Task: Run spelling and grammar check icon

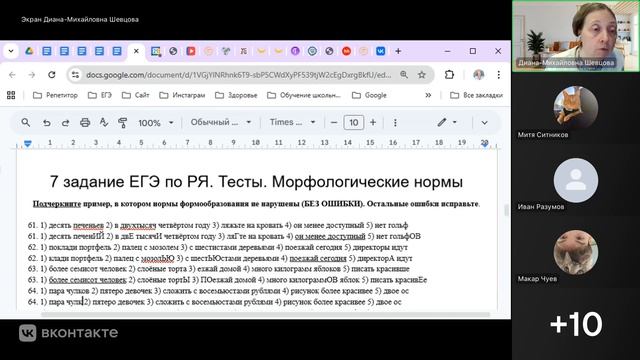Action: point(104,122)
